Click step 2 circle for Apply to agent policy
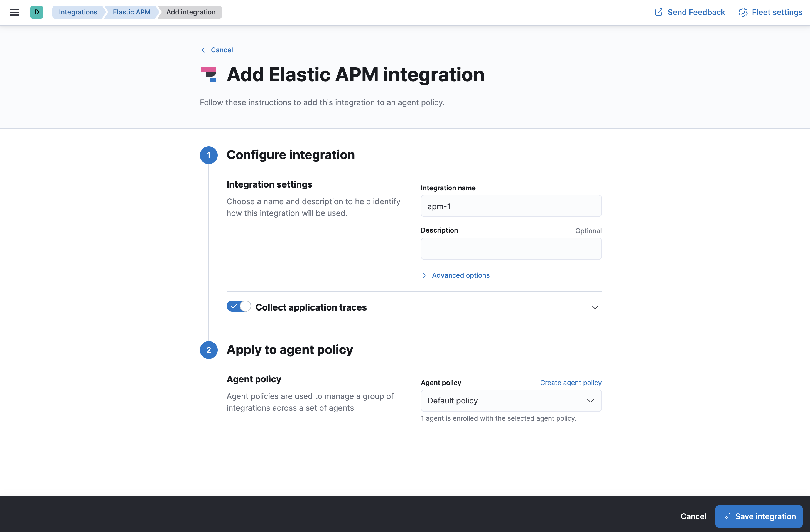The image size is (810, 532). click(x=208, y=350)
